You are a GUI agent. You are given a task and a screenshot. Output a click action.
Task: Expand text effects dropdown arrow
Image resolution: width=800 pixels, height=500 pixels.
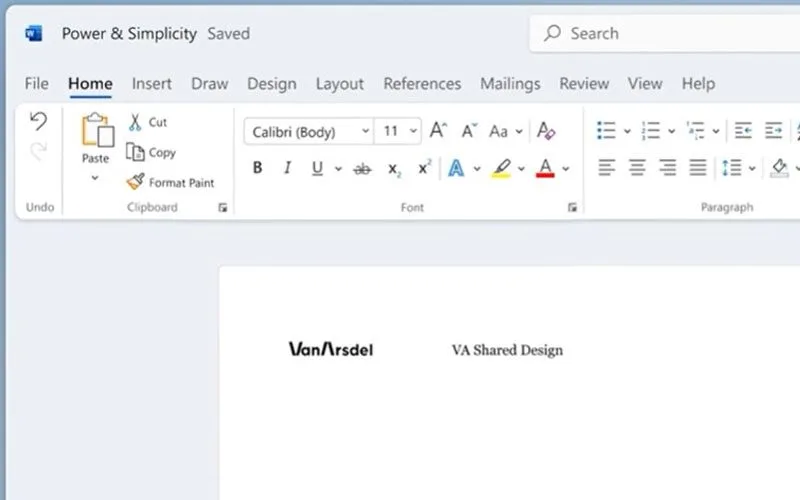[477, 169]
